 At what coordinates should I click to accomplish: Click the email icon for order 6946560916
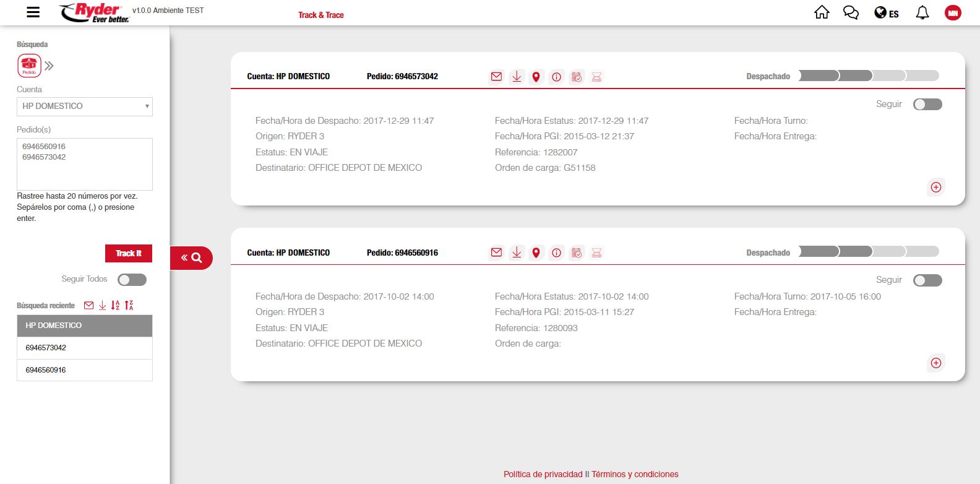[x=496, y=253]
